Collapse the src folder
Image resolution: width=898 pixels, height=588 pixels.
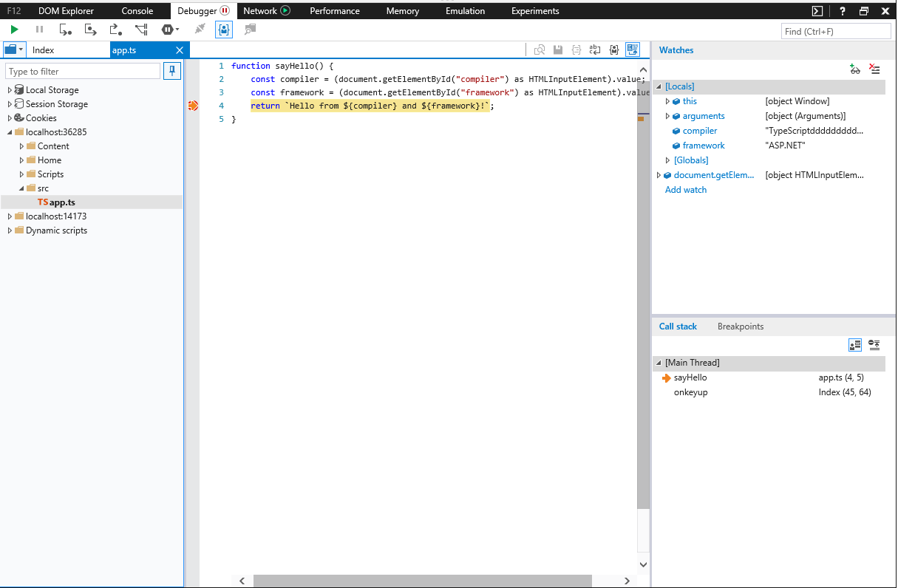pyautogui.click(x=21, y=188)
